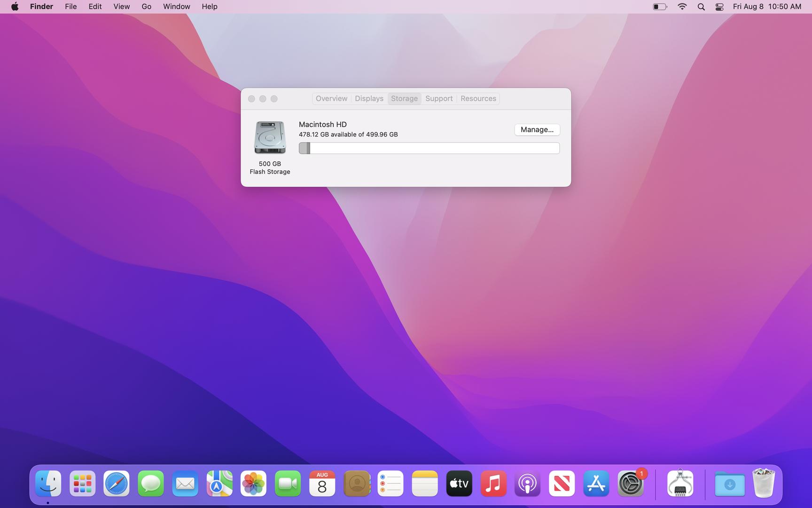Open the Wi-Fi status menu
The width and height of the screenshot is (812, 508).
coord(682,7)
